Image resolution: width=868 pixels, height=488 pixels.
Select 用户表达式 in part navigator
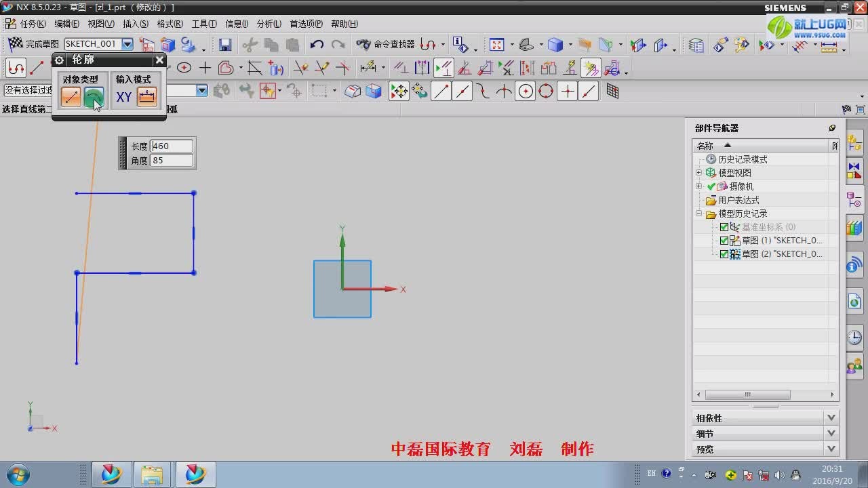click(x=738, y=200)
